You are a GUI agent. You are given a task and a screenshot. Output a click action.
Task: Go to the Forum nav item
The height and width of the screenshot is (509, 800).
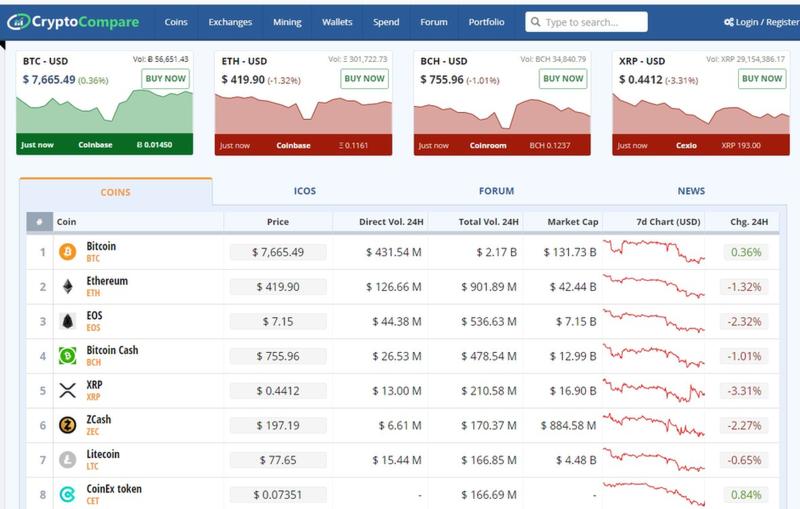click(434, 22)
